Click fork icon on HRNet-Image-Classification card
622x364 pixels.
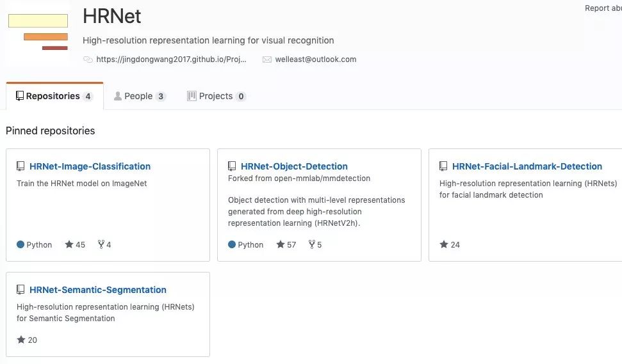click(x=101, y=244)
